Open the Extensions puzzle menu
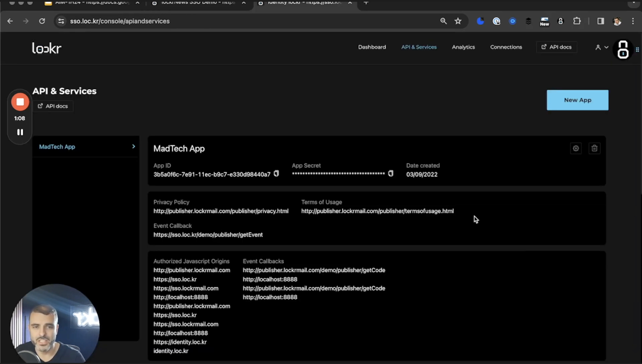The image size is (642, 364). [x=577, y=21]
